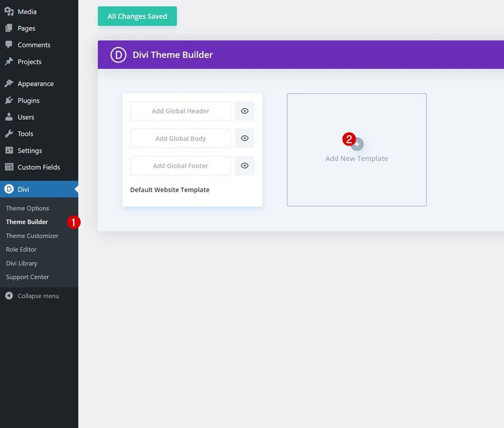Open Role Editor submenu item
Image resolution: width=504 pixels, height=428 pixels.
point(21,249)
